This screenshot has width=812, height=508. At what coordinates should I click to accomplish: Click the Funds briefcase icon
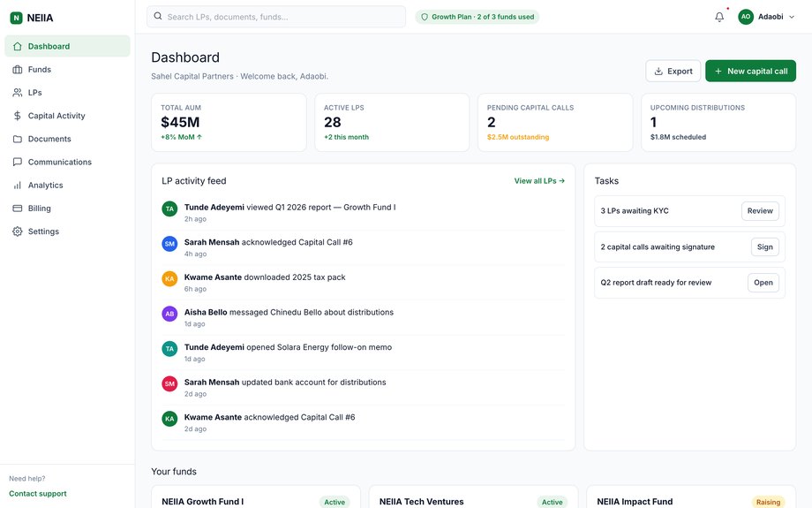[18, 70]
